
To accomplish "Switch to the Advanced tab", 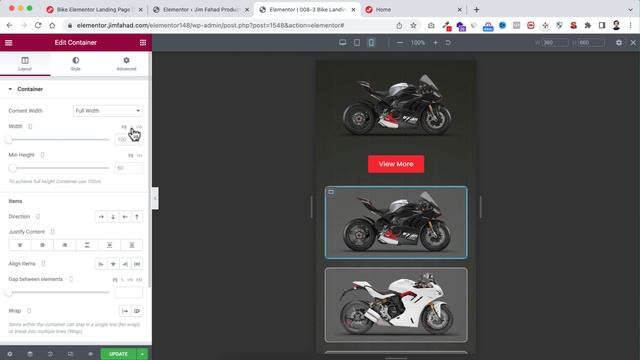I will (x=126, y=64).
